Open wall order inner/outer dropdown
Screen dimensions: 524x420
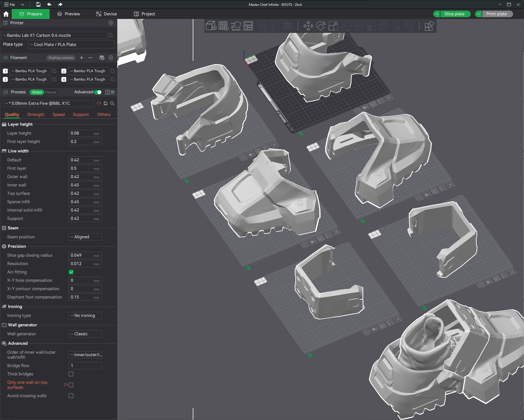click(x=85, y=355)
